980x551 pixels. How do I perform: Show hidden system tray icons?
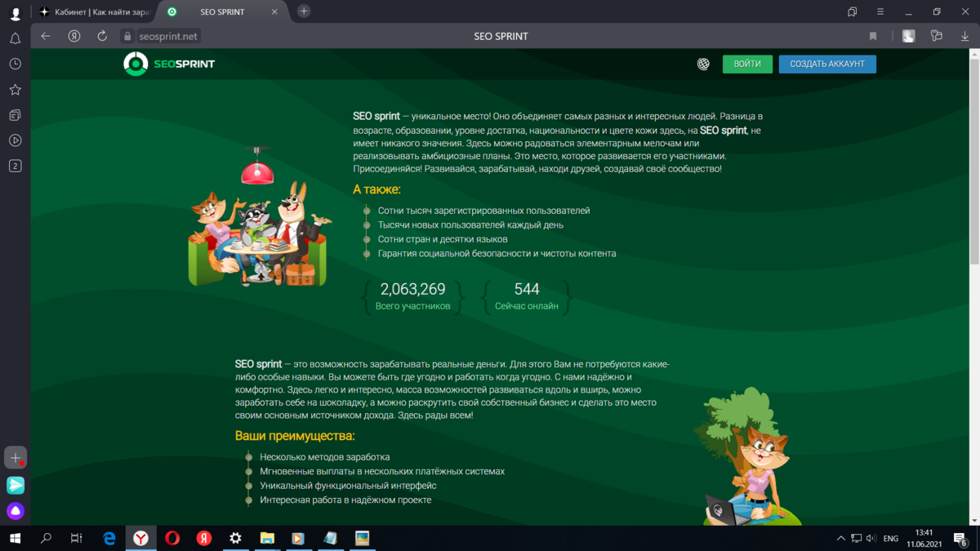[841, 539]
